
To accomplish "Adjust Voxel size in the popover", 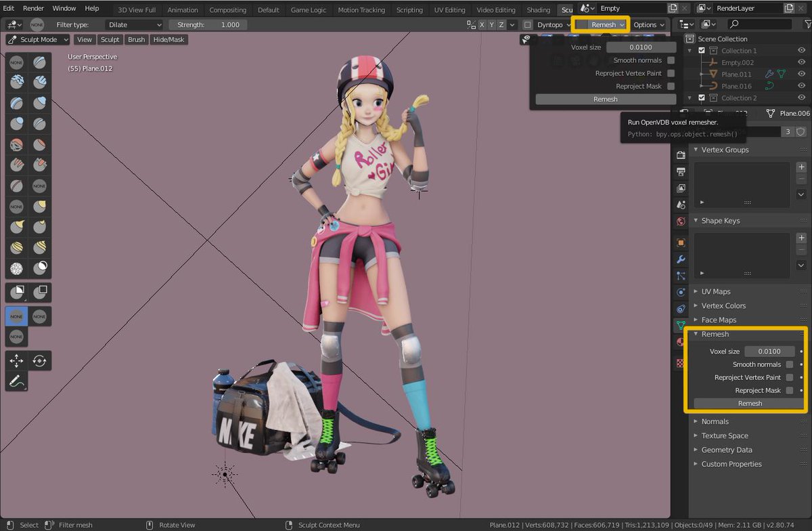I will 640,47.
